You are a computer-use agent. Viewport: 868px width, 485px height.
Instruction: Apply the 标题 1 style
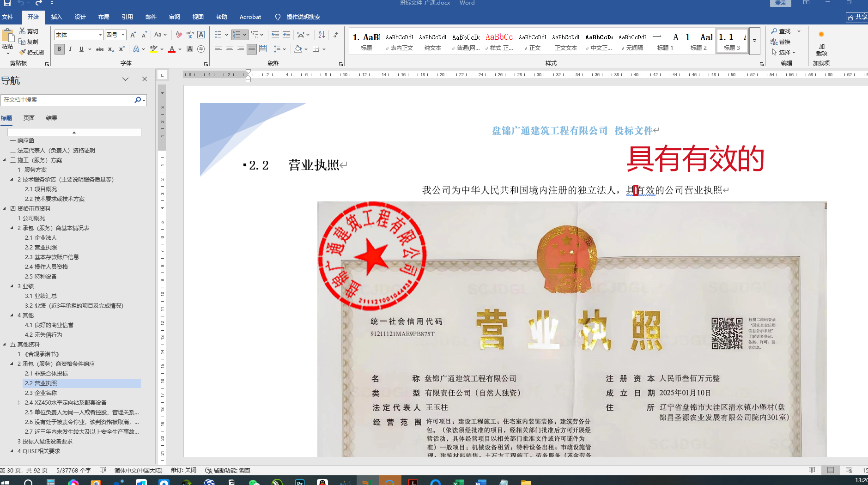(x=666, y=41)
